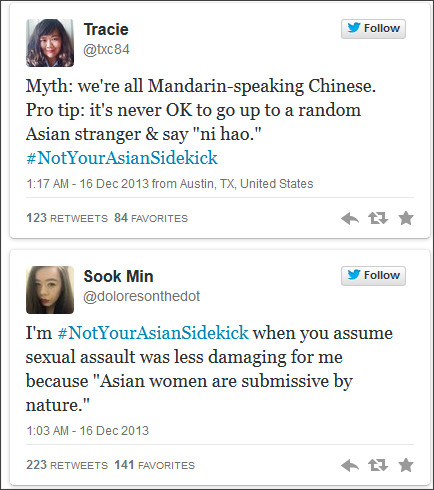The height and width of the screenshot is (490, 434).
Task: Click the Tracie display name
Action: click(106, 29)
